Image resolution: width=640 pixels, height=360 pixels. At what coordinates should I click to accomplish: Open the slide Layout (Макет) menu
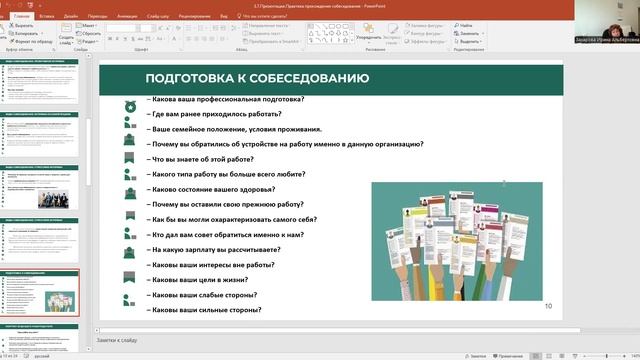coord(87,25)
